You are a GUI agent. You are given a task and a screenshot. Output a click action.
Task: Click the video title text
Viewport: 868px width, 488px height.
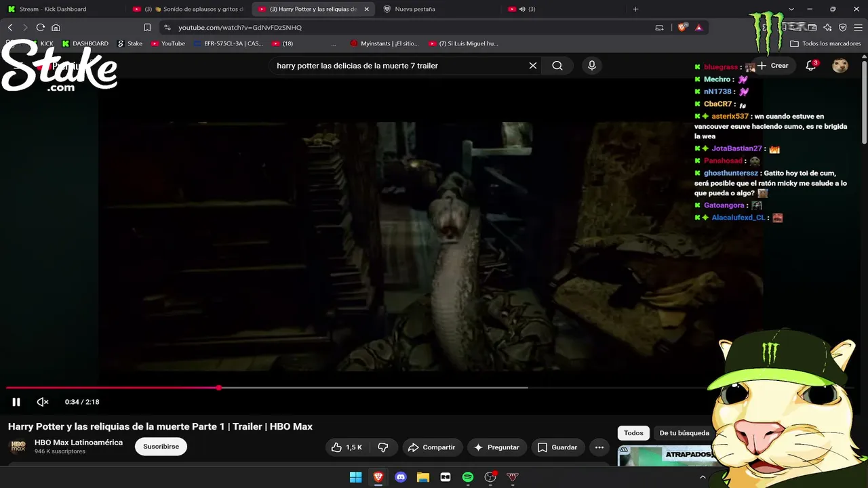coord(160,426)
